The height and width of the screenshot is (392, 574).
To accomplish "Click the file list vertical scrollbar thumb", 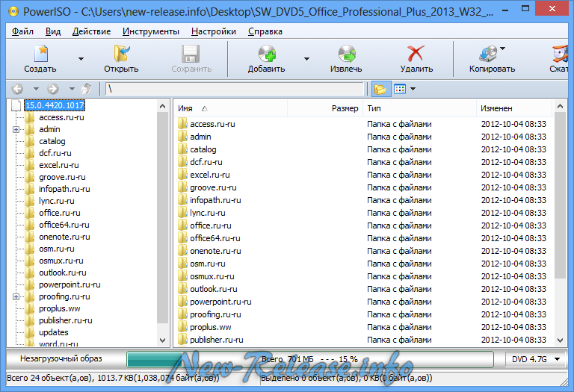I will pos(560,196).
